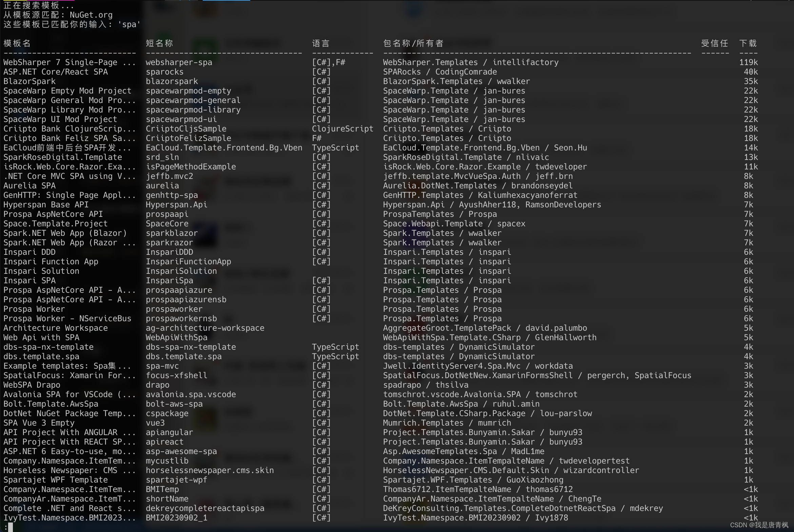The image size is (794, 532).
Task: Click the 下载 column header
Action: [748, 43]
